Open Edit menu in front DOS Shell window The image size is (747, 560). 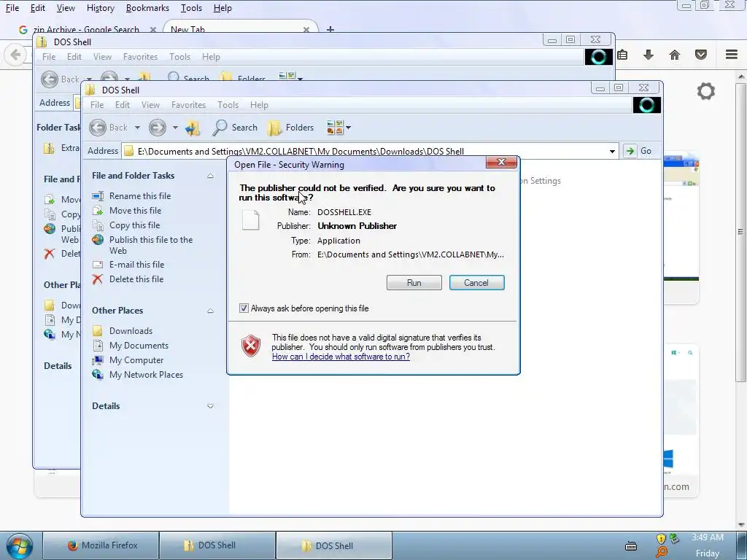click(x=123, y=105)
